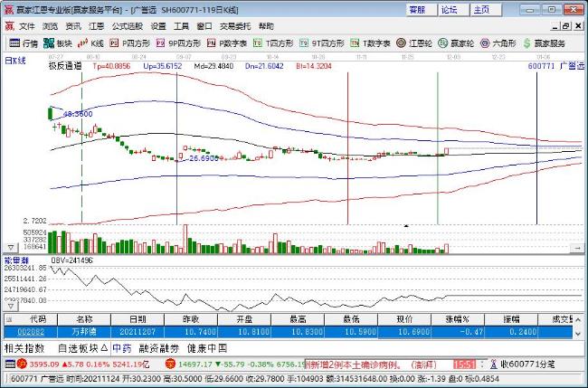Select the 六角形 hexagon tool
The height and width of the screenshot is (388, 588).
(505, 43)
